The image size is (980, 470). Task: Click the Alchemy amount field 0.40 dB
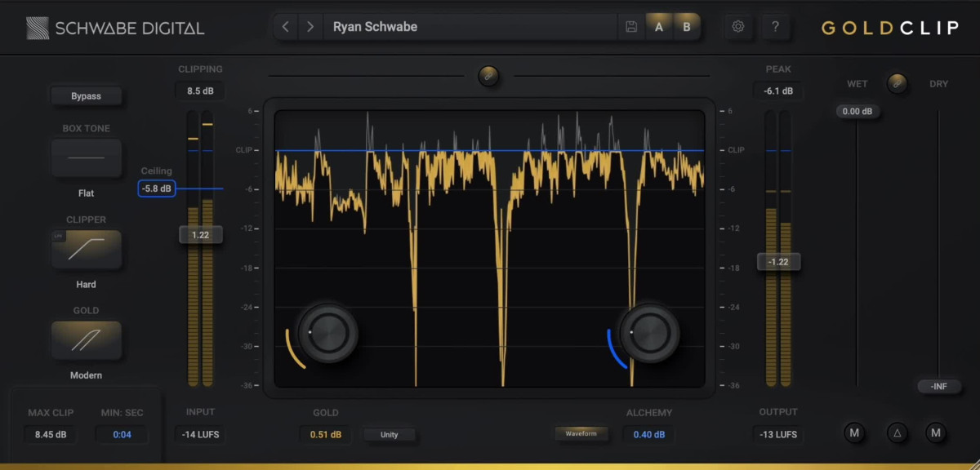coord(649,434)
